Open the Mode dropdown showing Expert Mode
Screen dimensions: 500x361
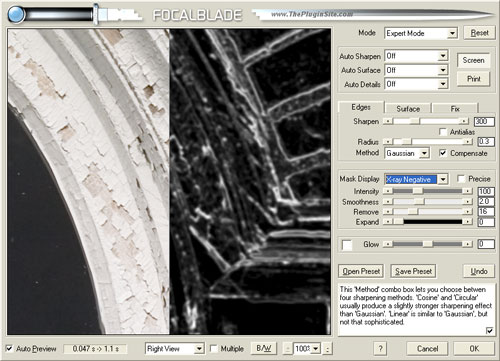click(x=421, y=33)
